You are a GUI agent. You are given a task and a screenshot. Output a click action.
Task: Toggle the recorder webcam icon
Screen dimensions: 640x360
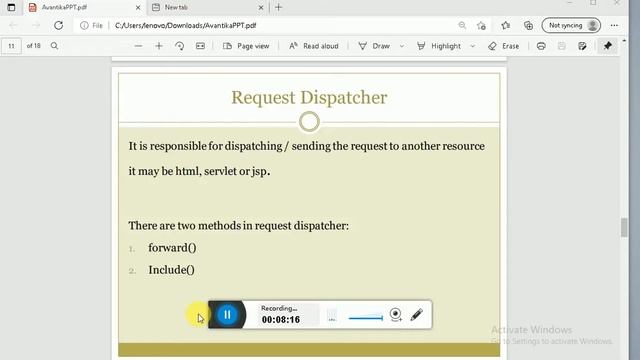click(396, 315)
